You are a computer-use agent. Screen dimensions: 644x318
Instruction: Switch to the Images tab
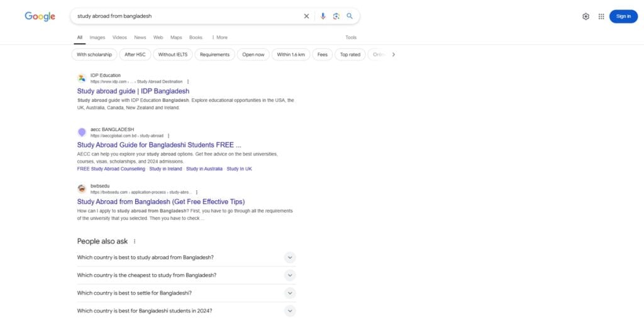coord(97,37)
